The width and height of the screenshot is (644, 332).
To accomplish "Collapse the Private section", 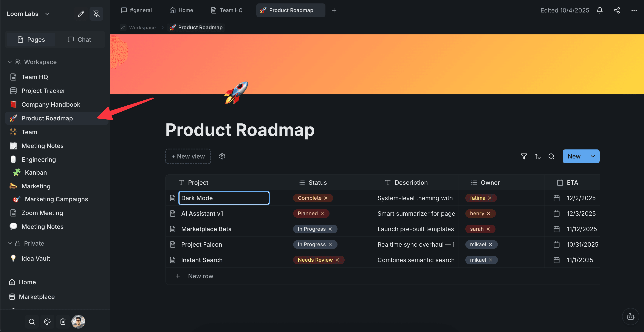I will tap(10, 243).
